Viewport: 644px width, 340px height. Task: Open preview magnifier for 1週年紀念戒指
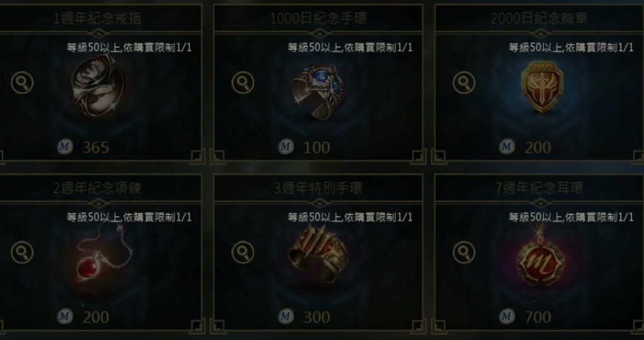(22, 82)
